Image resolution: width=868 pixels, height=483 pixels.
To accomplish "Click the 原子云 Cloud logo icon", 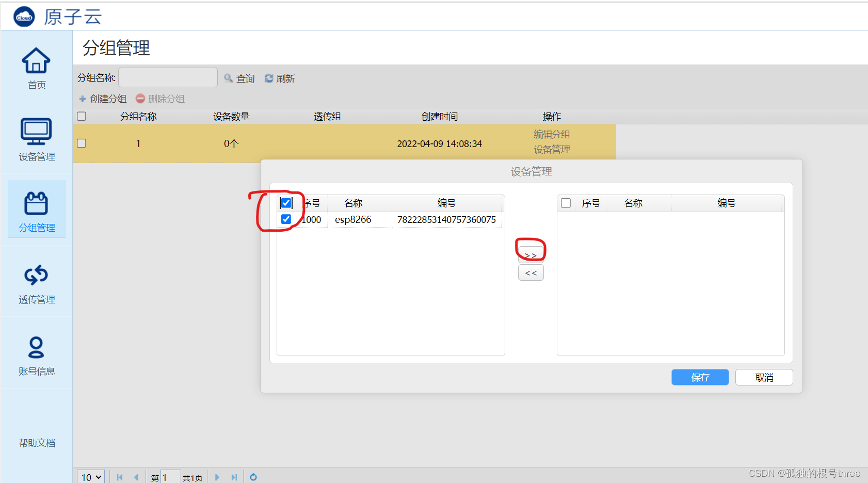I will 24,17.
